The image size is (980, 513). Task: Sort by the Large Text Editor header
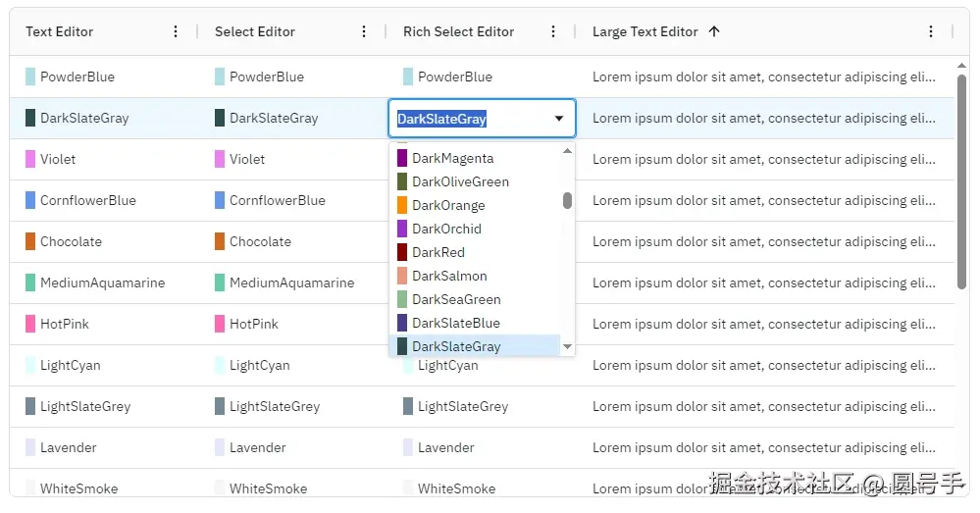pyautogui.click(x=645, y=31)
